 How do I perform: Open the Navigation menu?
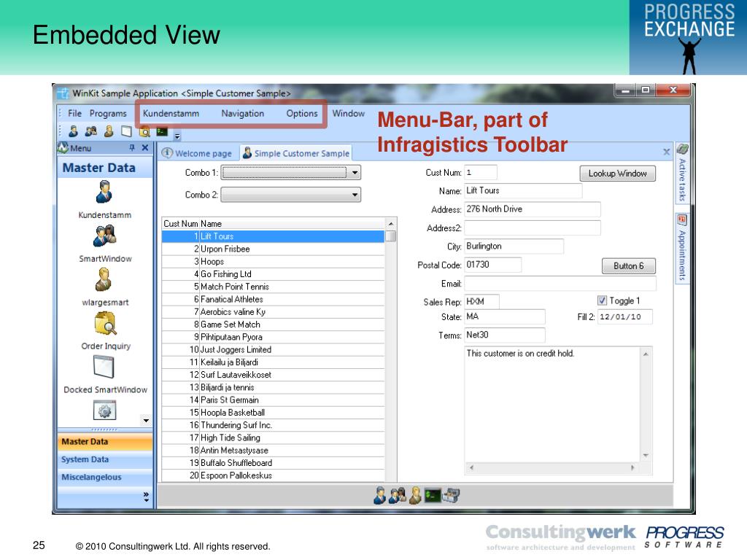tap(242, 113)
